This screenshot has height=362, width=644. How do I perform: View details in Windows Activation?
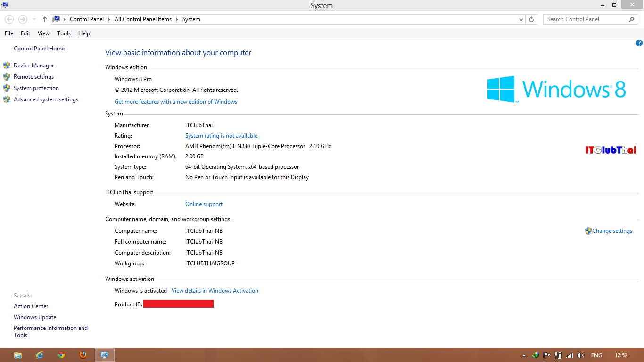pos(215,291)
